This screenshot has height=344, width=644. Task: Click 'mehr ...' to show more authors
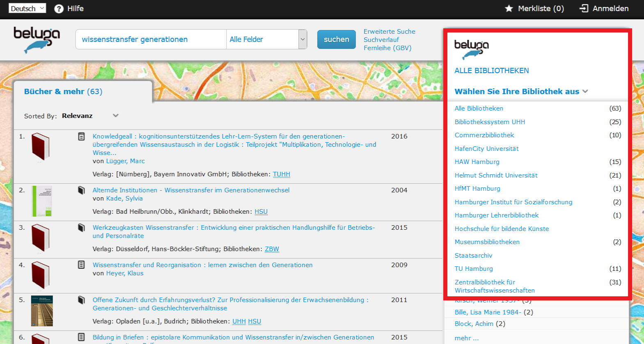coord(467,338)
